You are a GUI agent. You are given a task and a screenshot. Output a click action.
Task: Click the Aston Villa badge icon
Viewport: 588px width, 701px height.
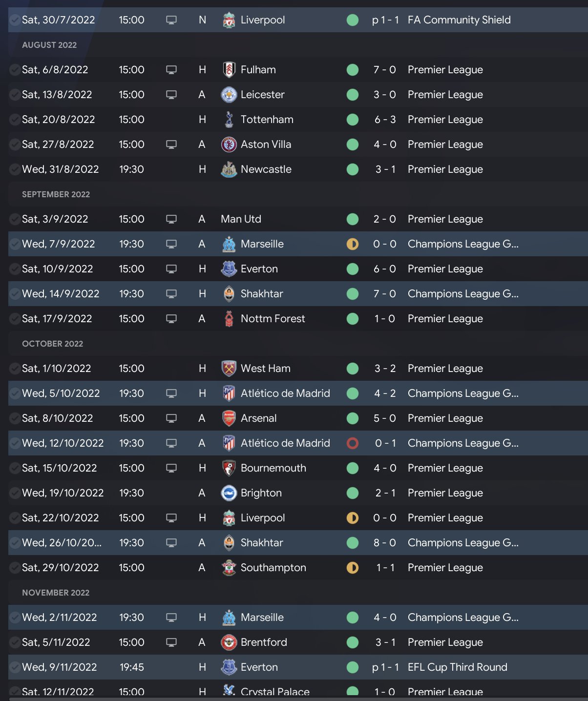coord(229,144)
